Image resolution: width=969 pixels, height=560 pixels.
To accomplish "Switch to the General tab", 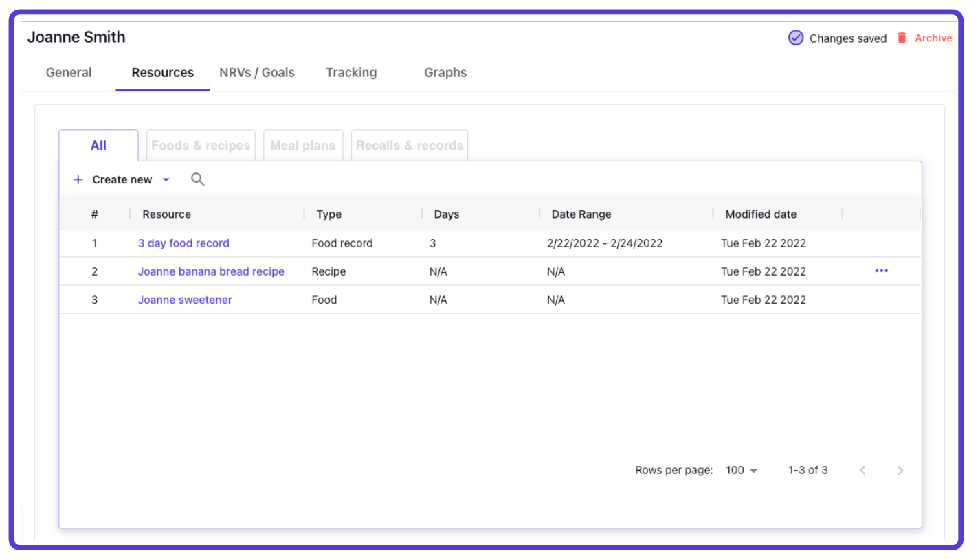I will pyautogui.click(x=69, y=72).
